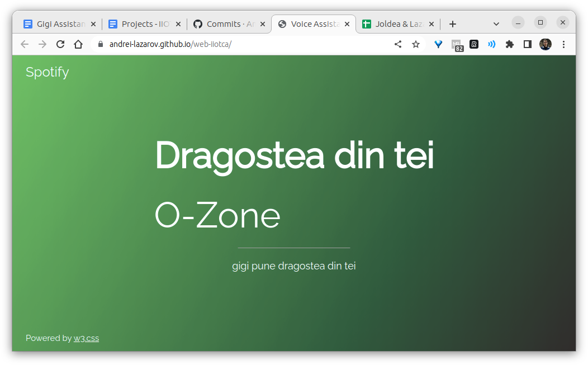Viewport: 588px width, 365px height.
Task: Open the blue sound waves extension
Action: (x=492, y=44)
